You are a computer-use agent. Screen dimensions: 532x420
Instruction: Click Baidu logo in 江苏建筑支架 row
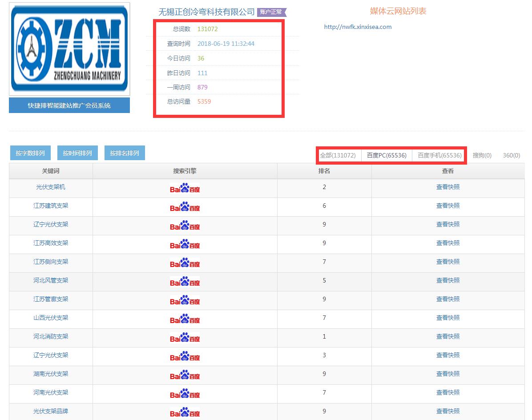[185, 207]
